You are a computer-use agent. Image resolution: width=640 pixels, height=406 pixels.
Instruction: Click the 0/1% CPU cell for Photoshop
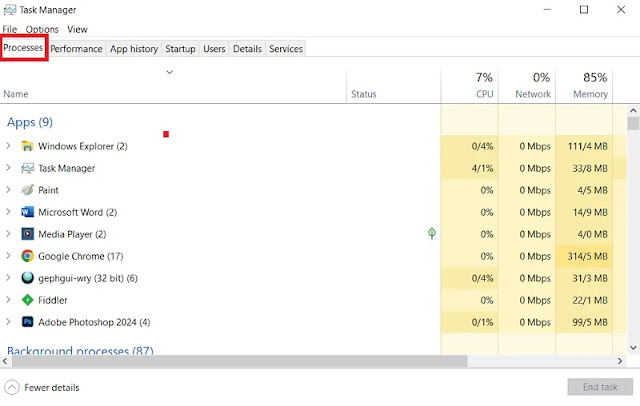(470, 322)
